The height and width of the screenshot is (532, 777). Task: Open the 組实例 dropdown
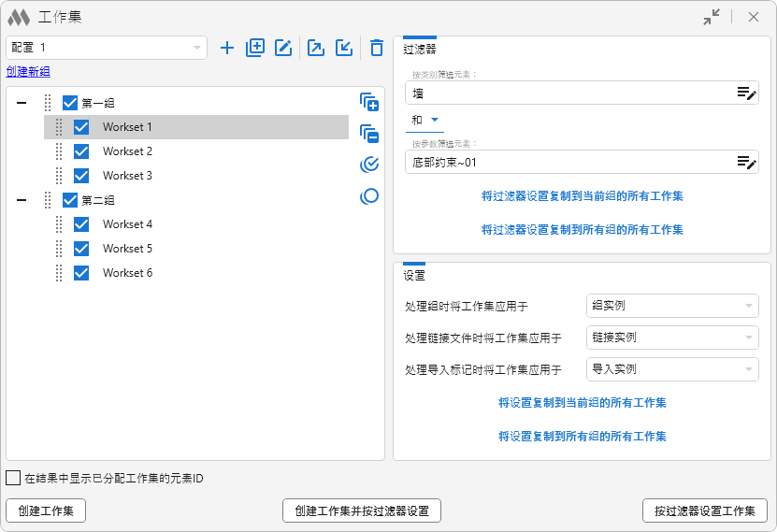671,306
